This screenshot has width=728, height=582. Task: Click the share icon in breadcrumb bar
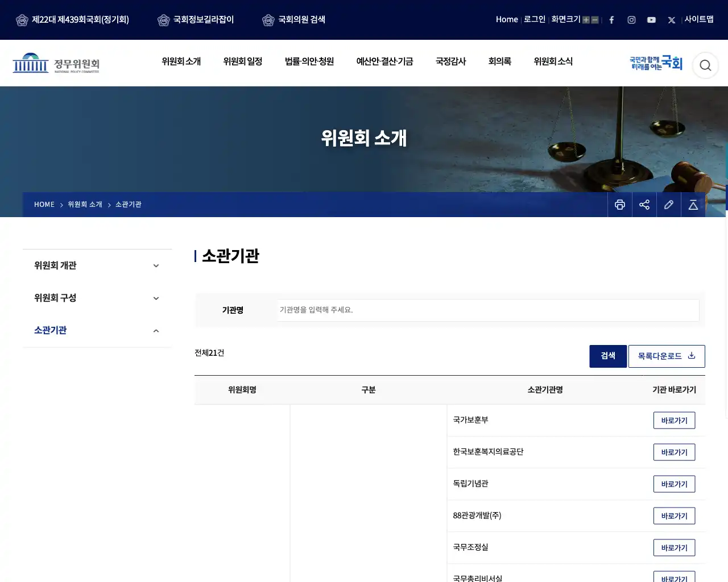click(x=644, y=205)
